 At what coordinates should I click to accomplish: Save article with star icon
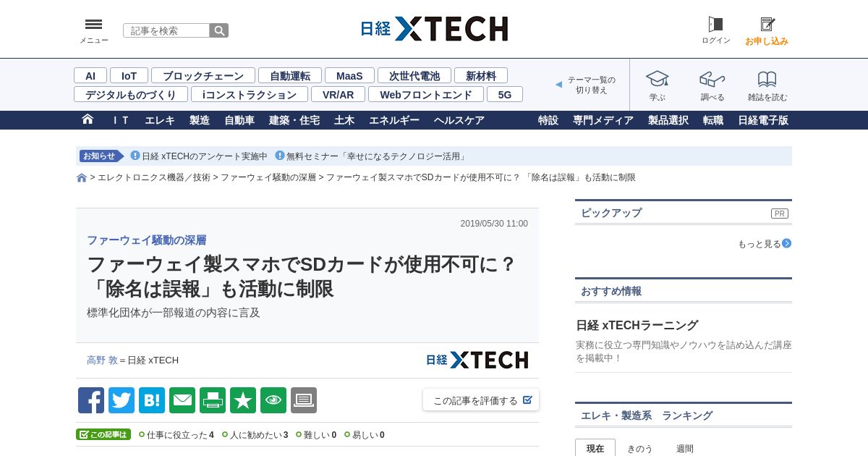point(243,400)
